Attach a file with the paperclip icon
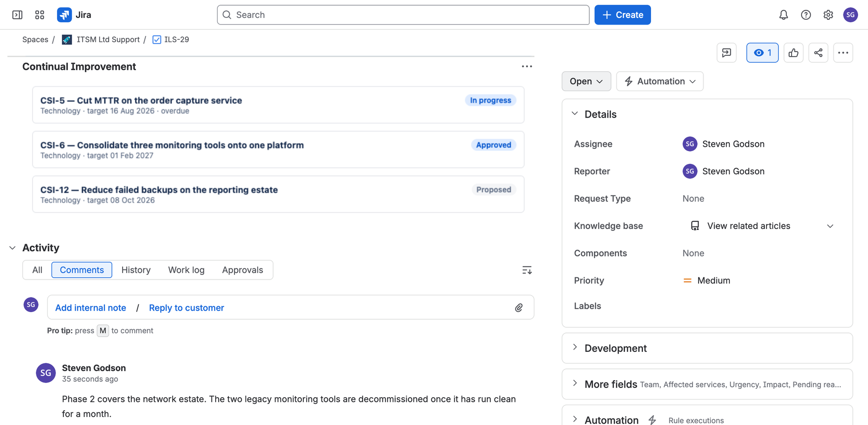Viewport: 868px width, 425px height. 519,308
